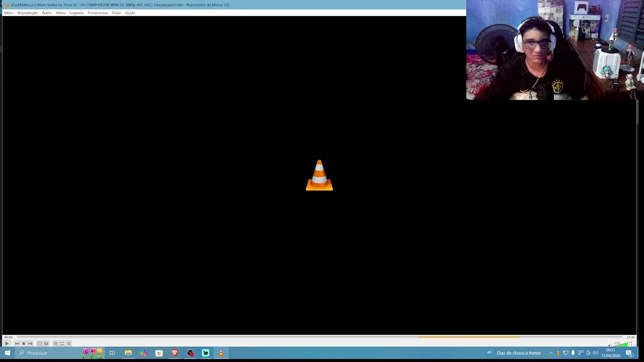Click the tulips search highlight icon
644x362 pixels.
click(93, 353)
